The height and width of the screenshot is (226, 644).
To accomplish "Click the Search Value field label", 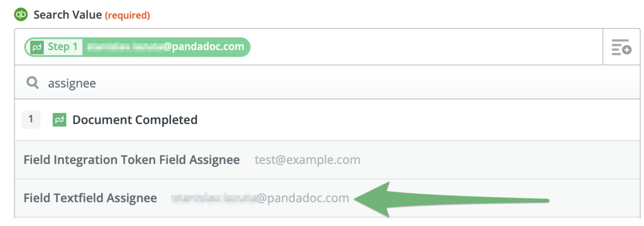I will tap(68, 15).
